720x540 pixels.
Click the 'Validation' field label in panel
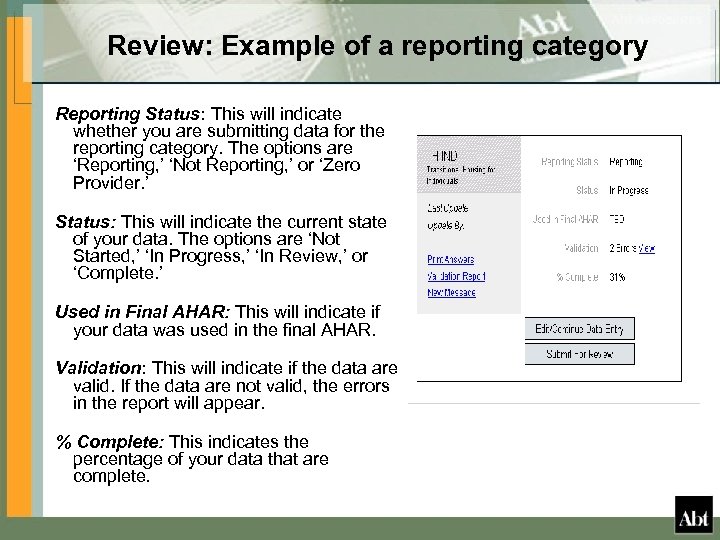click(x=581, y=248)
